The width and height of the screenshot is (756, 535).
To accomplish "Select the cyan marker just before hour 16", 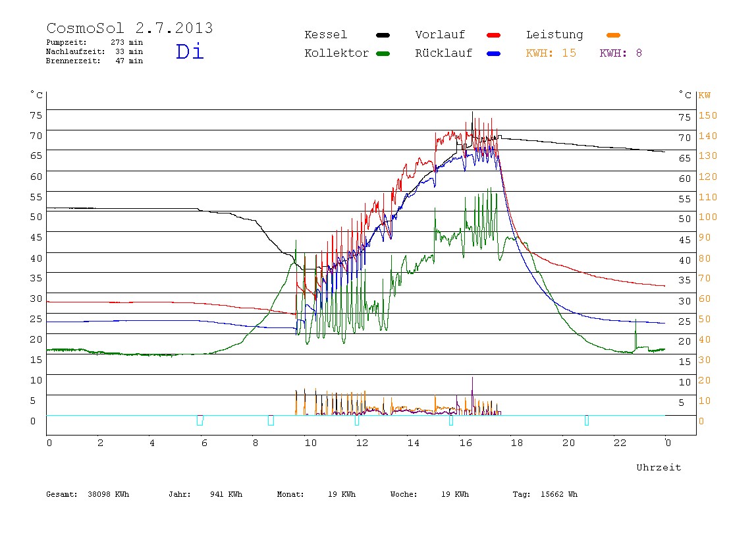I will coord(451,420).
